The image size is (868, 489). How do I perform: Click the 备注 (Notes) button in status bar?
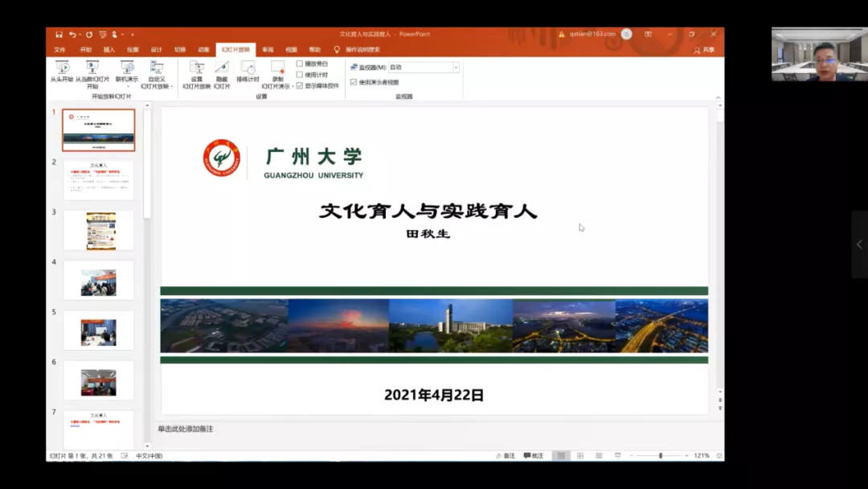tap(506, 456)
